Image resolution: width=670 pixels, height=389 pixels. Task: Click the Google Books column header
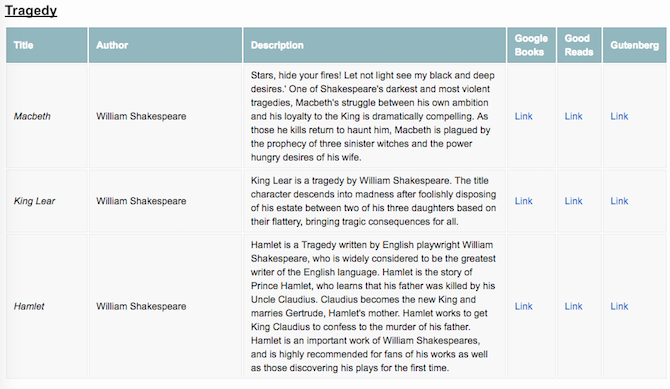tap(531, 45)
